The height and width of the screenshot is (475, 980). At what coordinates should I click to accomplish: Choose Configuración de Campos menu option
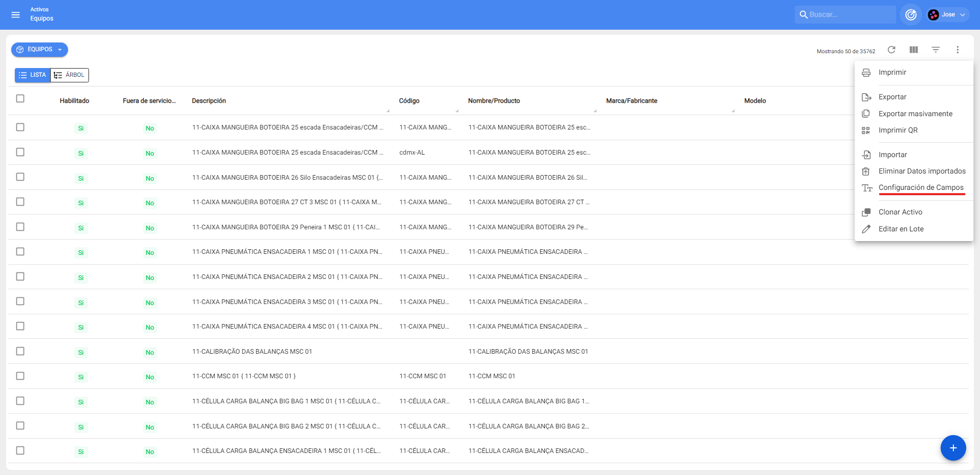pos(921,187)
